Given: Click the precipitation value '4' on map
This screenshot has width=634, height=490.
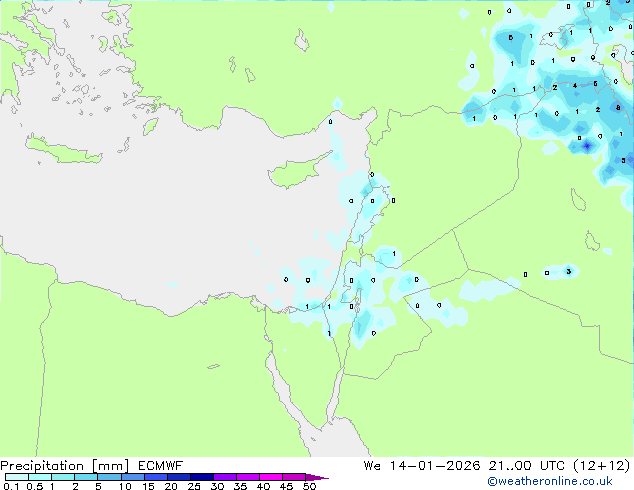Looking at the screenshot, I should (x=575, y=85).
